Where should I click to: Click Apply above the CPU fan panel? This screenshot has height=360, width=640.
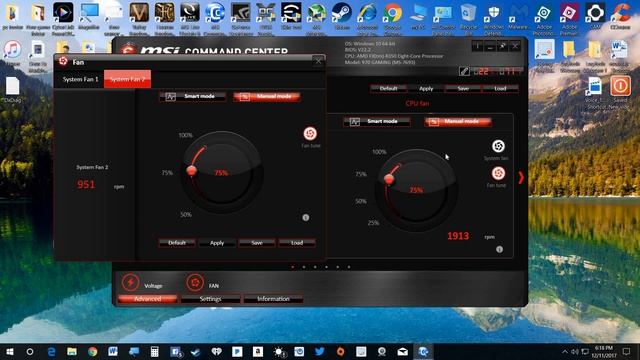pyautogui.click(x=426, y=88)
